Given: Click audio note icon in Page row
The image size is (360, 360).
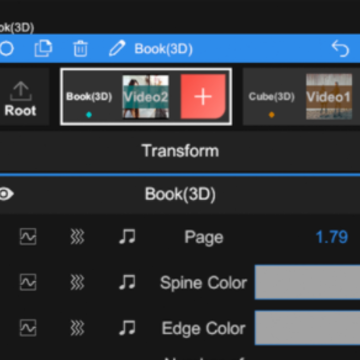Looking at the screenshot, I should tap(127, 237).
